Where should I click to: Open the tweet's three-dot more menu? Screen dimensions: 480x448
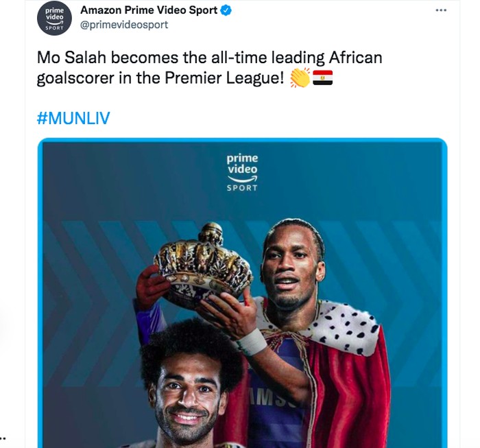pos(441,10)
